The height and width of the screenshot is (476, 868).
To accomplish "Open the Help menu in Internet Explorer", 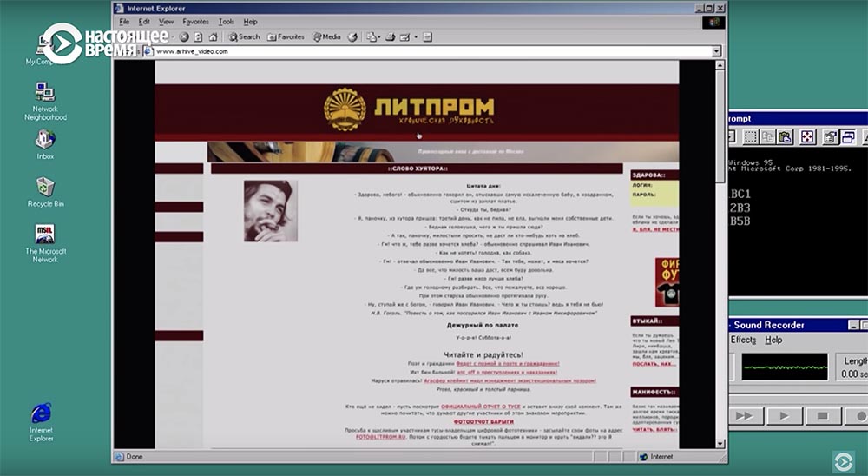I will tap(250, 22).
